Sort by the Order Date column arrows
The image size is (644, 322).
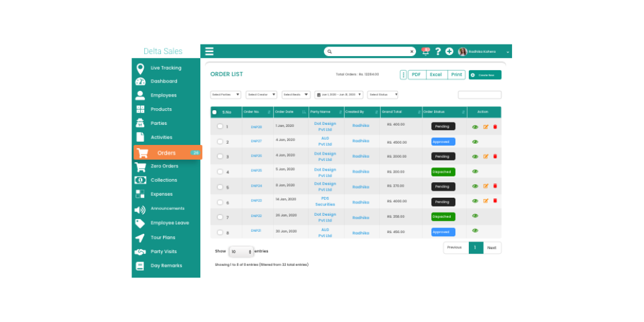point(305,112)
